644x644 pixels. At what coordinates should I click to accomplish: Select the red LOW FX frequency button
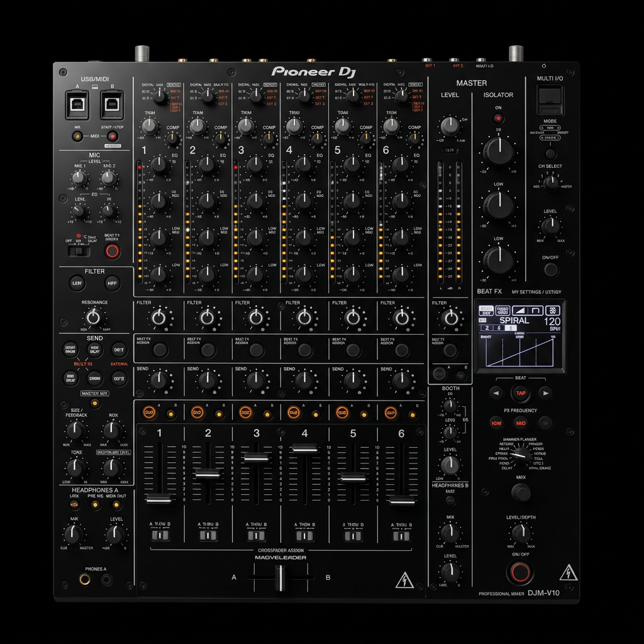497,423
